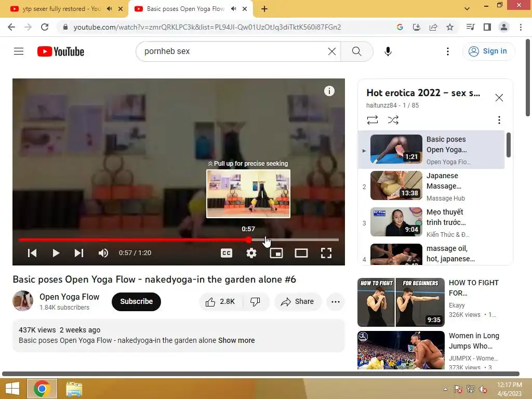Open Open Yoga Flow channel name link
The width and height of the screenshot is (532, 399).
coord(69,297)
